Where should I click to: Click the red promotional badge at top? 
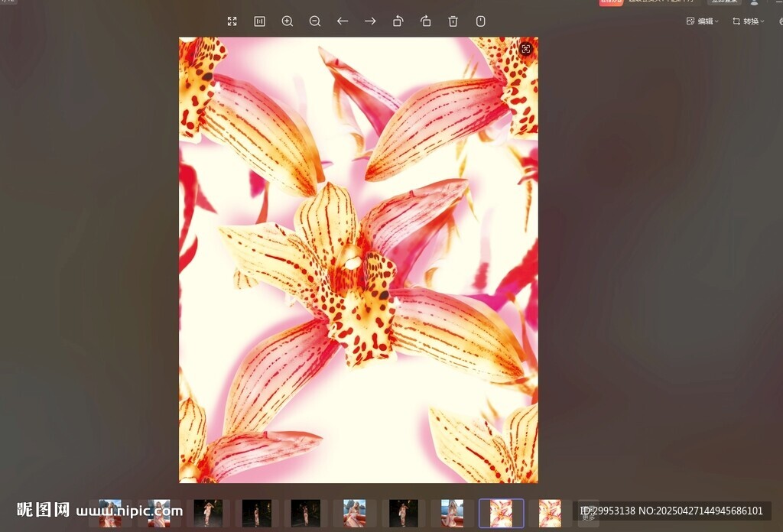(611, 2)
